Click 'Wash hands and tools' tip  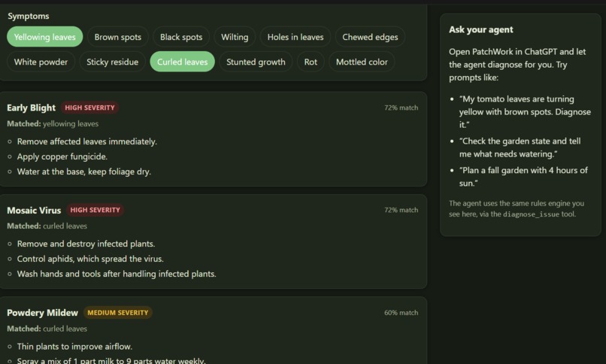tap(117, 274)
